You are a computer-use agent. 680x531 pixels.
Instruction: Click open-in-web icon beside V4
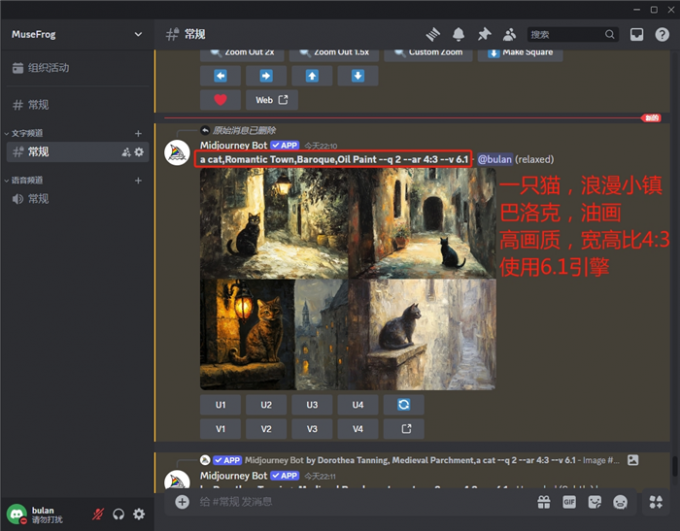point(404,429)
